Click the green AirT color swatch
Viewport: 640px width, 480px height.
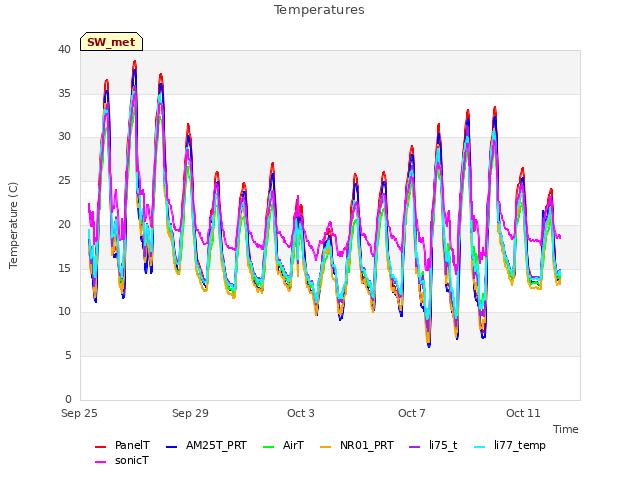(x=269, y=447)
